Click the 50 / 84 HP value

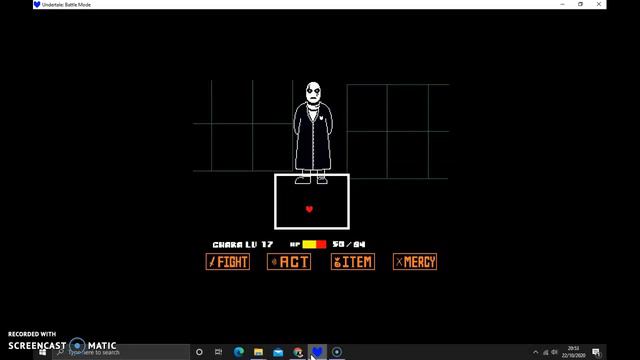tap(349, 244)
